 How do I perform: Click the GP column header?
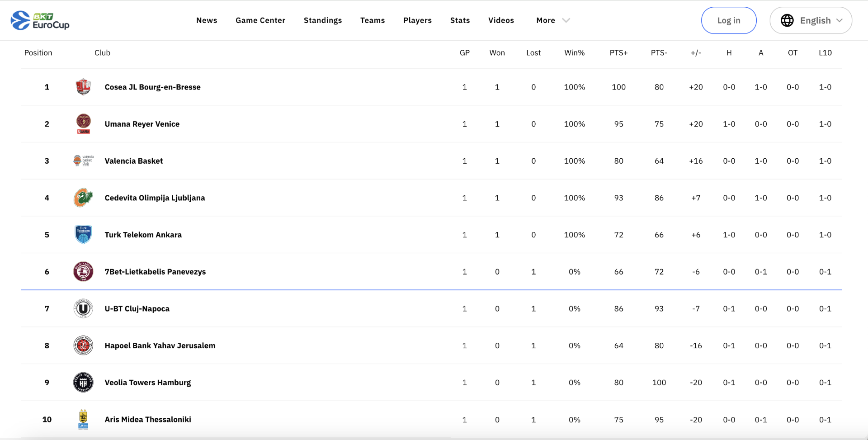pyautogui.click(x=464, y=52)
